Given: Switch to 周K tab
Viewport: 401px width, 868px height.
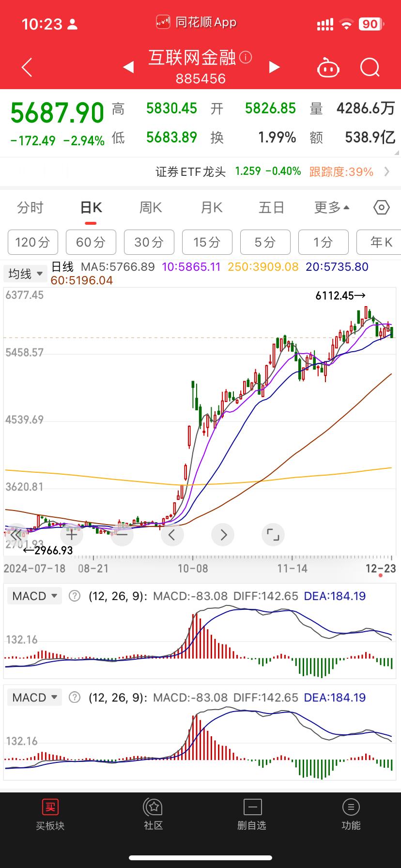Looking at the screenshot, I should point(151,207).
